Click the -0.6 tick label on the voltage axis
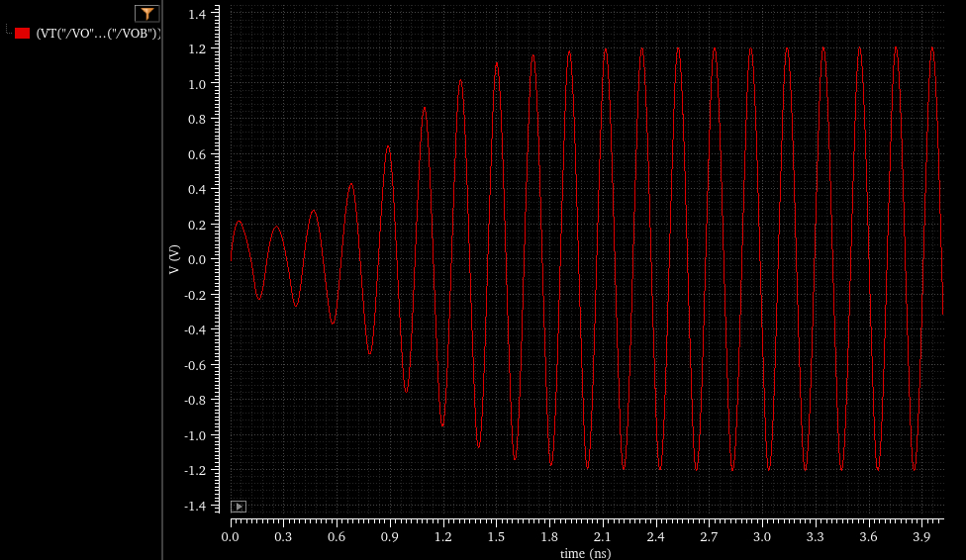The image size is (966, 560). coord(194,365)
